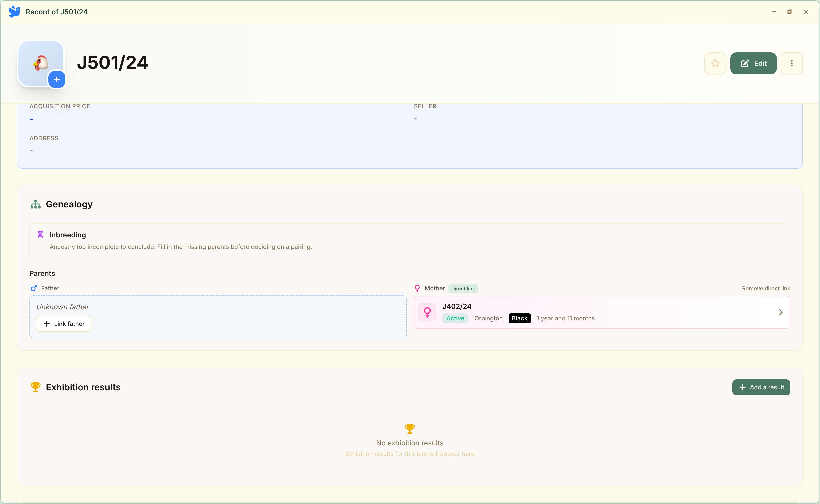Click the female Mother symbol icon
Screen dimensions: 820x504
417,288
